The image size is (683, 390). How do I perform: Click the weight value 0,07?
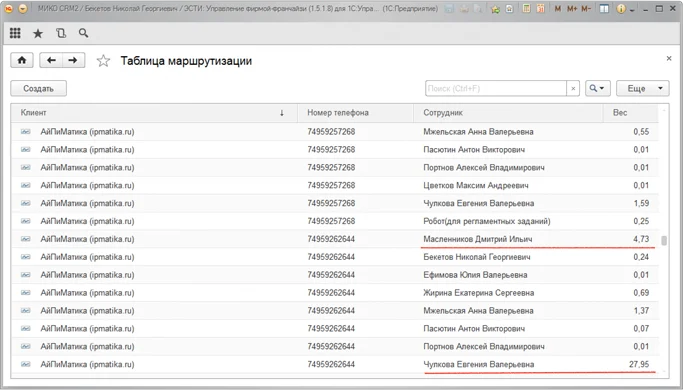click(x=641, y=328)
